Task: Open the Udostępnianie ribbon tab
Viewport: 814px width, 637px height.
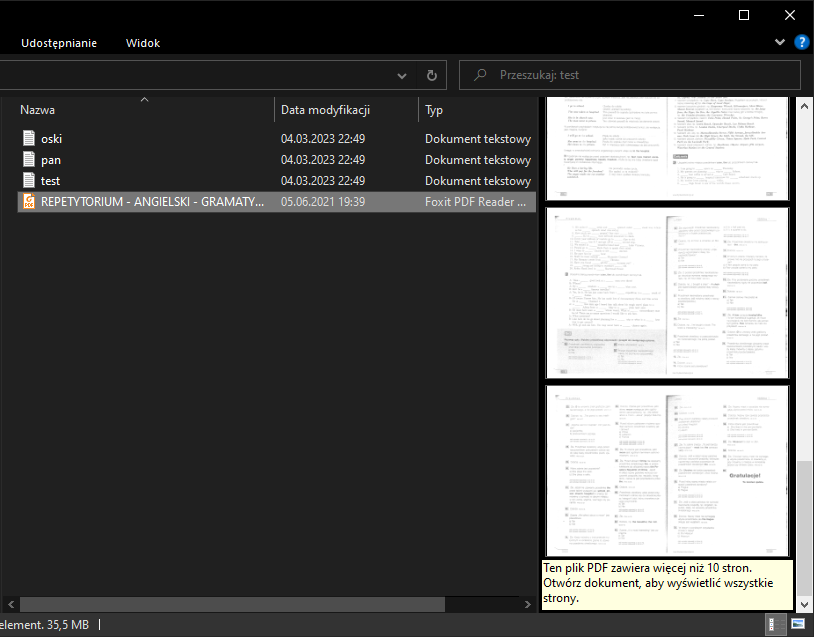Action: pyautogui.click(x=59, y=43)
